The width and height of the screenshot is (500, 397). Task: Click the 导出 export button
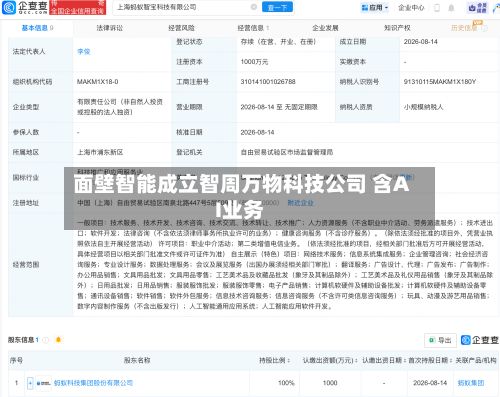click(x=440, y=340)
